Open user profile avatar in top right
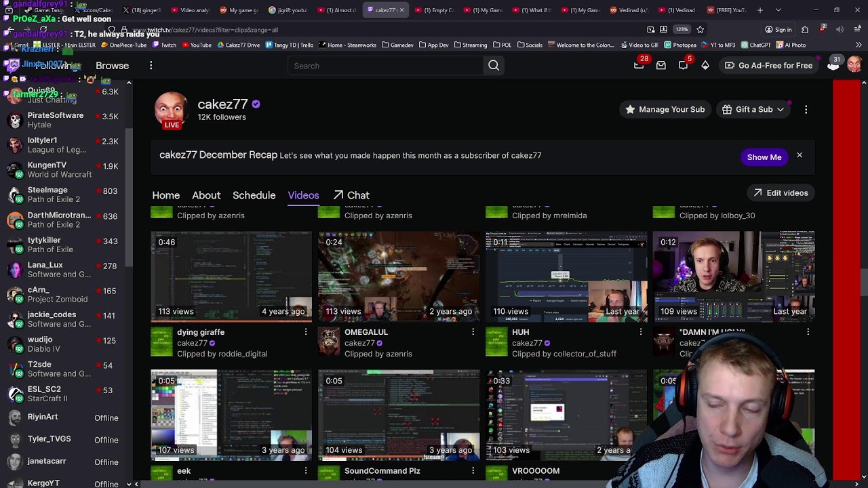 click(854, 65)
